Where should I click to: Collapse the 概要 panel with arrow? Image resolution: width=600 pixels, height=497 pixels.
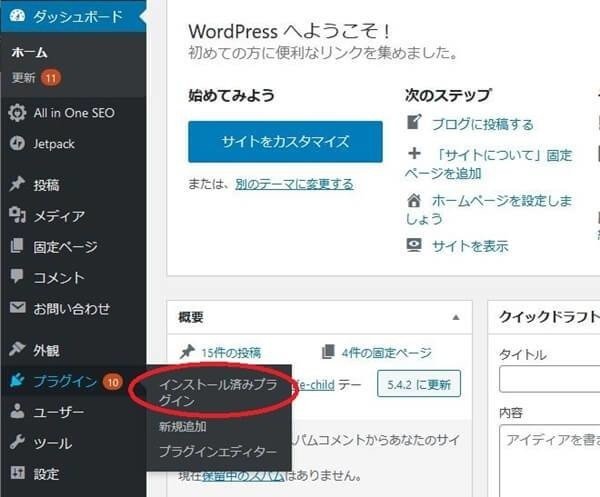coord(456,317)
